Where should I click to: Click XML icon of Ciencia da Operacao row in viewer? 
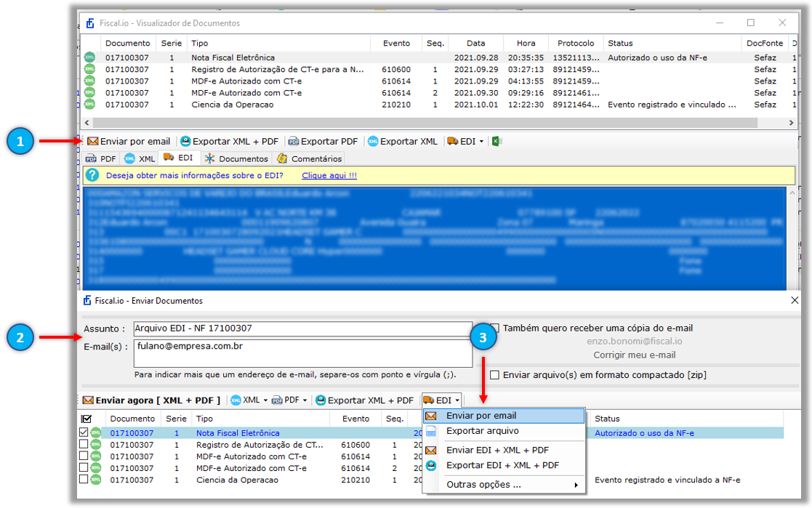coord(89,105)
